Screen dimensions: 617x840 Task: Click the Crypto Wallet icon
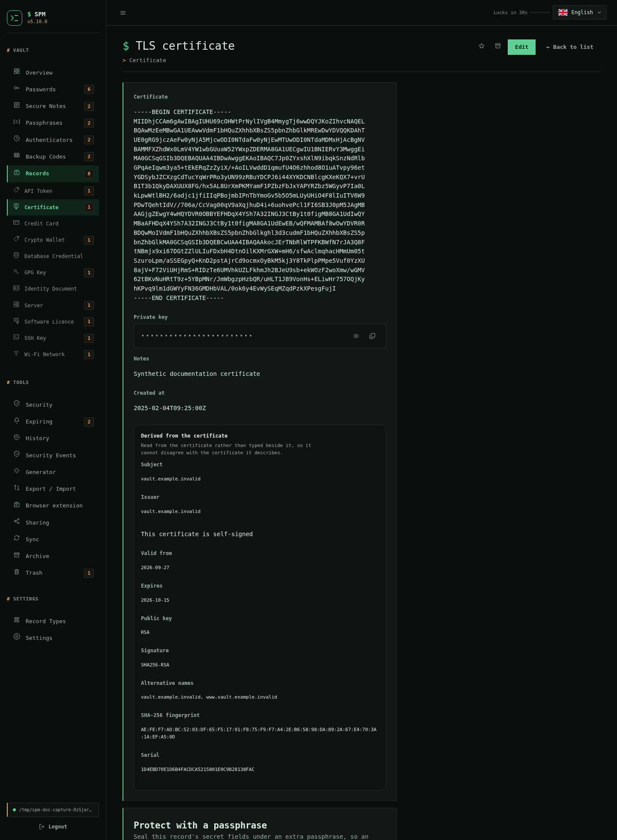click(16, 239)
